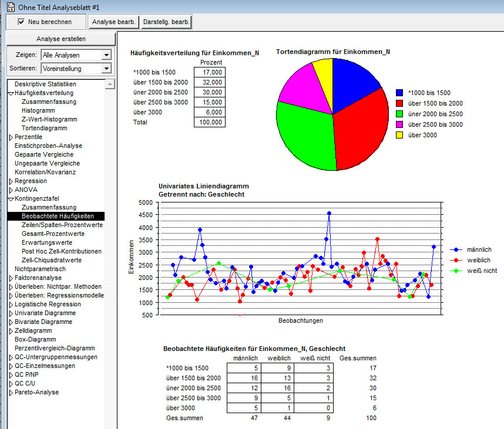This screenshot has width=504, height=429.
Task: Expand the Logistische Regression tree node
Action: point(11,305)
